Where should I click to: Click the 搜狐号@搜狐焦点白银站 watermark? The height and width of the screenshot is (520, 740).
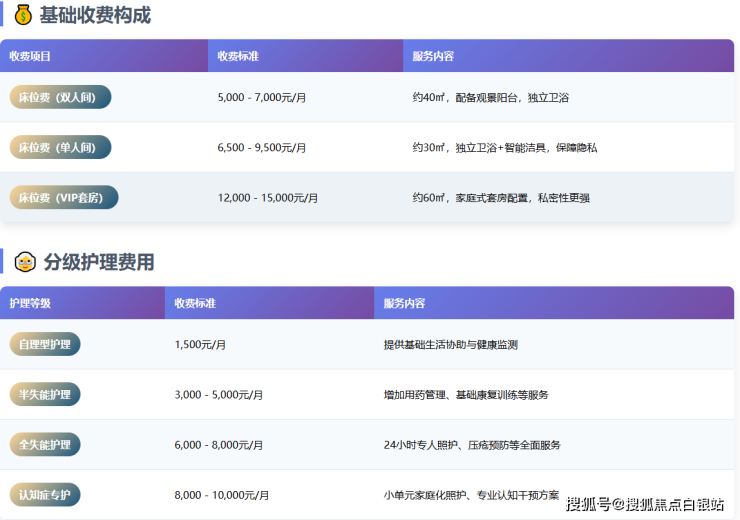(x=645, y=503)
